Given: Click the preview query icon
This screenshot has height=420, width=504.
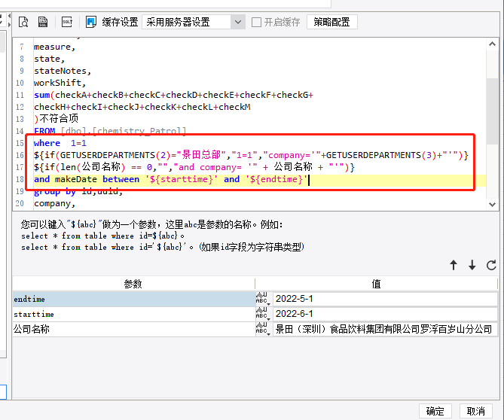Looking at the screenshot, I should point(23,22).
